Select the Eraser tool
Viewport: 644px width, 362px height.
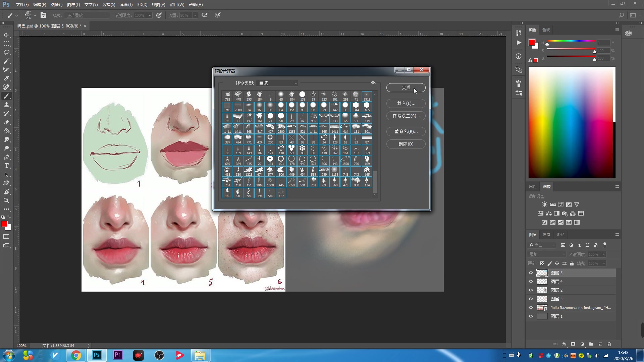[6, 122]
